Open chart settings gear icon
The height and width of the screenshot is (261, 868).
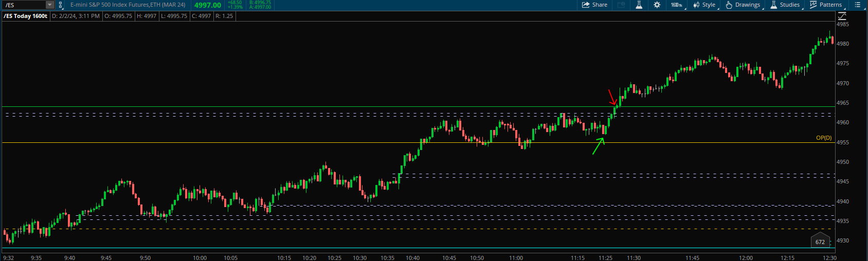tap(657, 5)
